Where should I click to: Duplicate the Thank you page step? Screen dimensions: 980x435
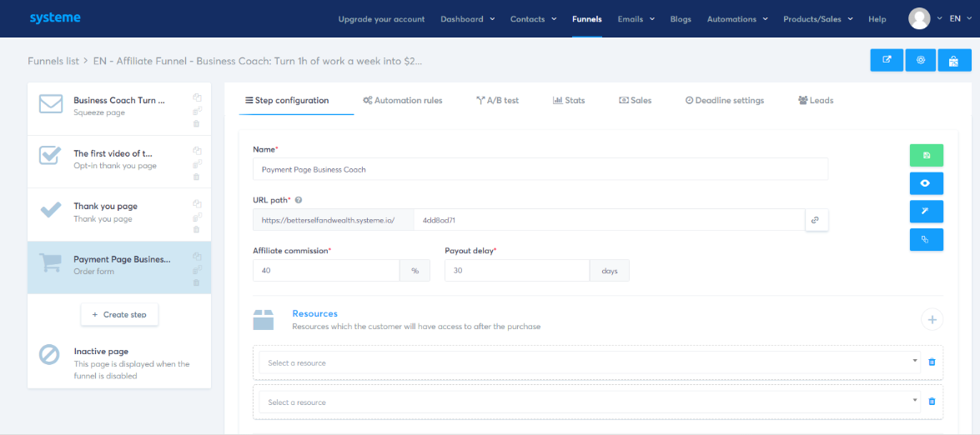(x=197, y=203)
